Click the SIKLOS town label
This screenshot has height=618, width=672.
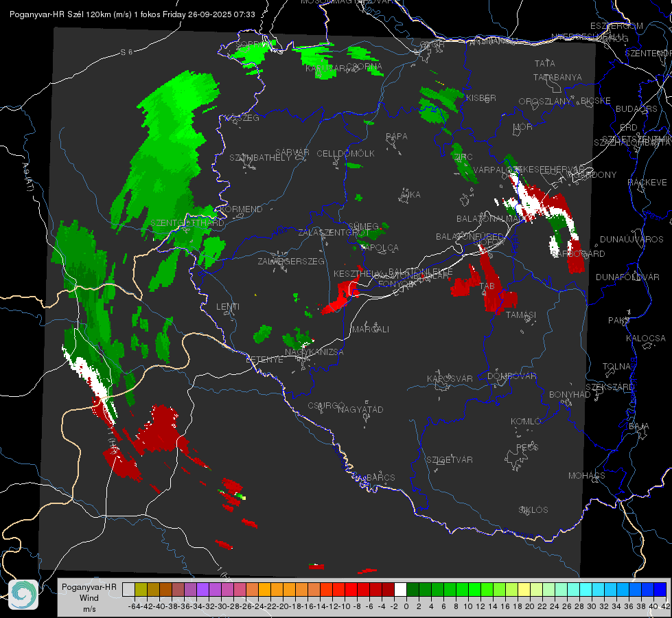tap(533, 510)
